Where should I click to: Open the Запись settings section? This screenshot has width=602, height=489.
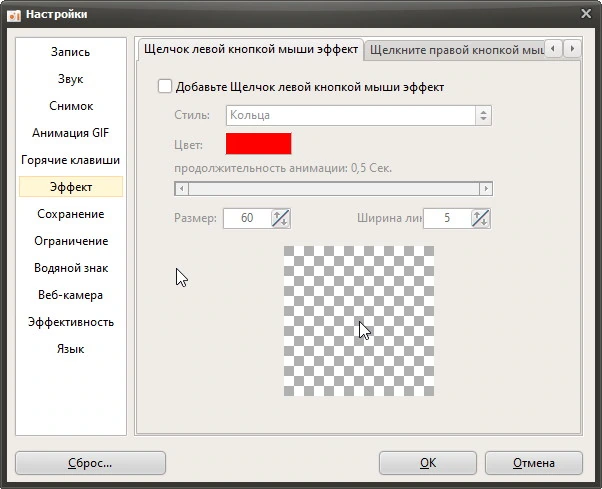point(71,52)
